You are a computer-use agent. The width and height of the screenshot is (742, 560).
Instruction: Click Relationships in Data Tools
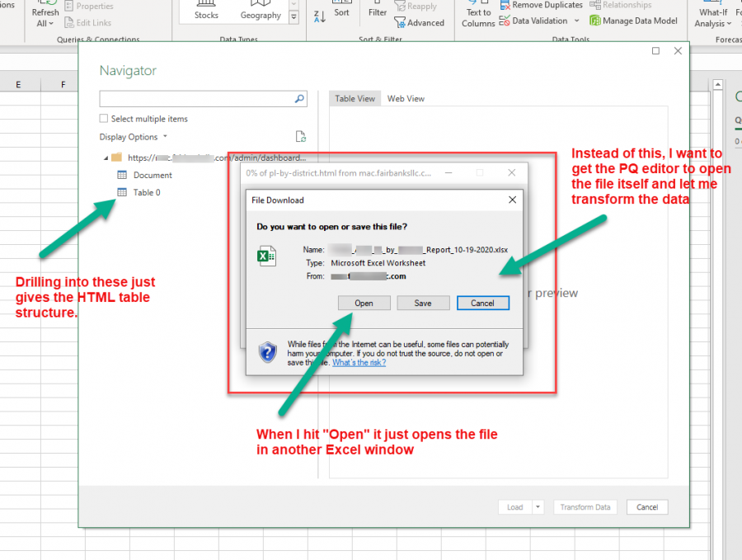[620, 5]
